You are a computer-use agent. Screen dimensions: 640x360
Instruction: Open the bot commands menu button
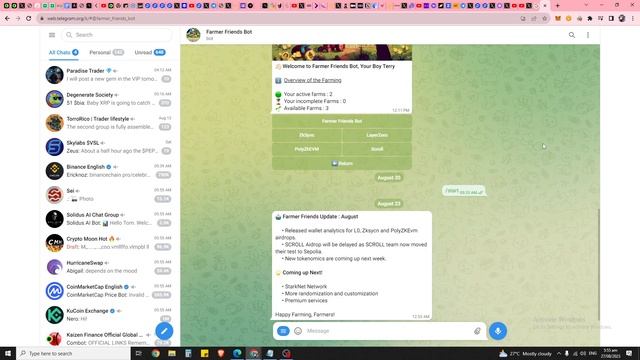(283, 331)
